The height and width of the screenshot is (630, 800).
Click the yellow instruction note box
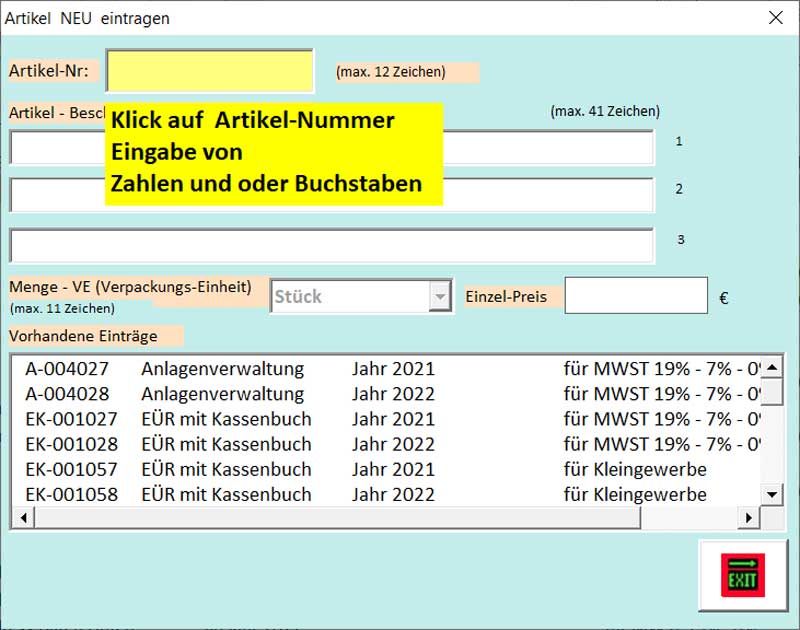tap(275, 155)
